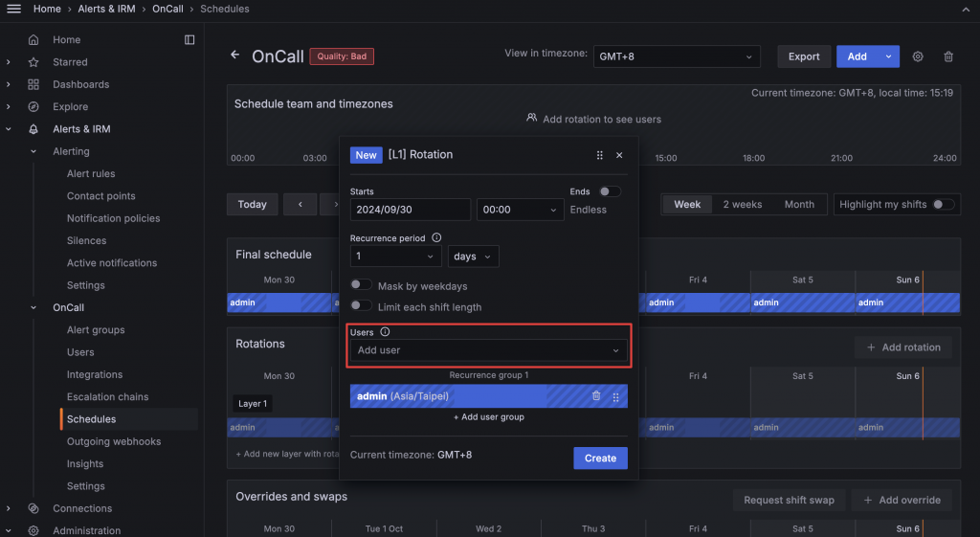Image resolution: width=980 pixels, height=537 pixels.
Task: Select the Week view tab
Action: point(687,205)
